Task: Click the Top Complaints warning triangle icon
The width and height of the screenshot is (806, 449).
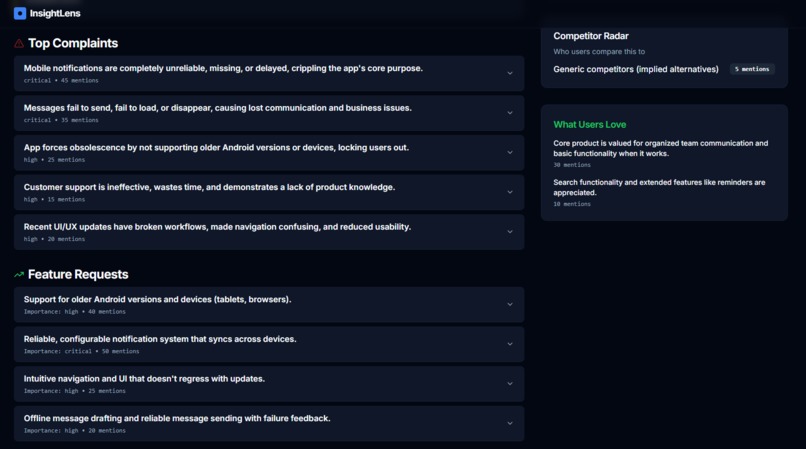Action: (x=19, y=44)
